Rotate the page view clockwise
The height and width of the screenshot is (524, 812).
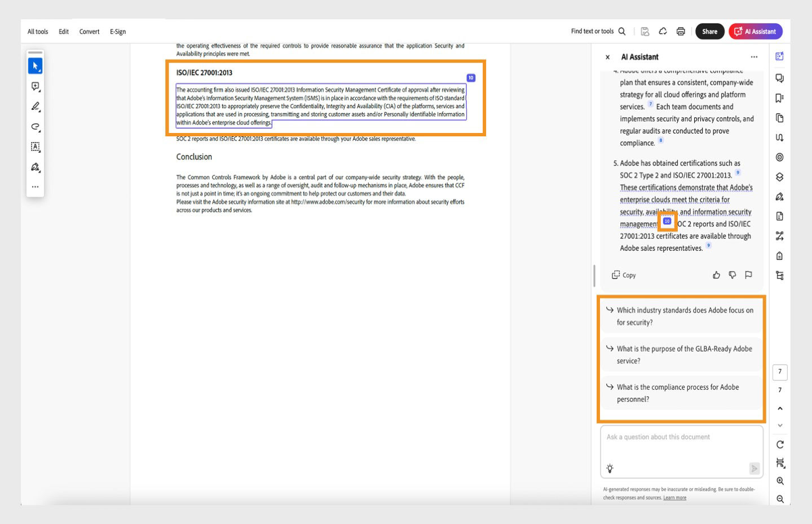[780, 445]
